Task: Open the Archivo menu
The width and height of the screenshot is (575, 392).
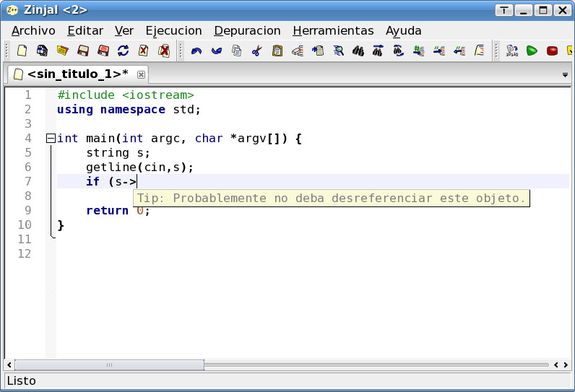Action: click(x=33, y=31)
